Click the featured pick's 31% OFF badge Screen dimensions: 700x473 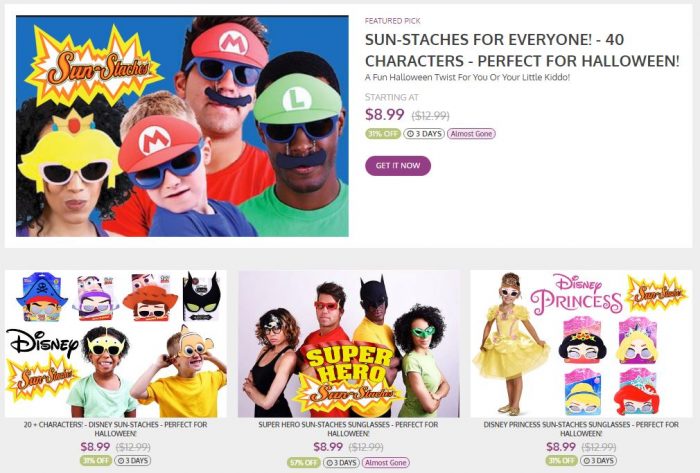[x=378, y=133]
